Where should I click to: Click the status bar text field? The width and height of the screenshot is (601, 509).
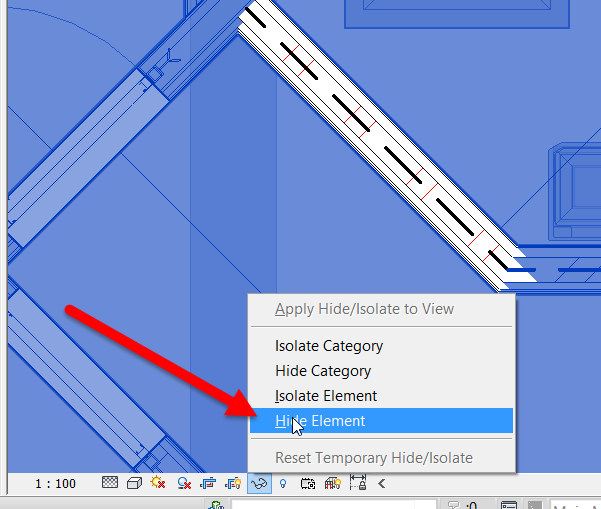coord(333,504)
